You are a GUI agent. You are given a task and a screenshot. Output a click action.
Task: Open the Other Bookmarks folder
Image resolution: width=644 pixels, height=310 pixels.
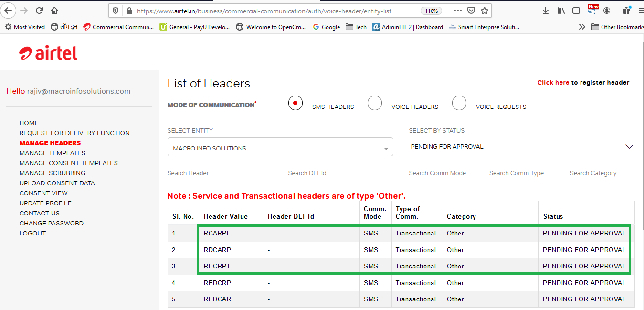point(618,27)
